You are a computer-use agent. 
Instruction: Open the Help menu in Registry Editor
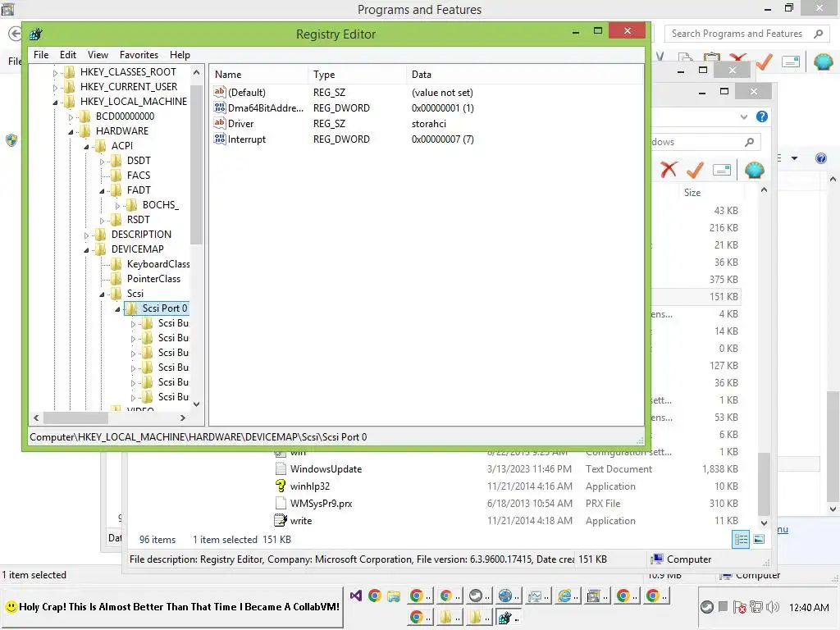(x=180, y=55)
